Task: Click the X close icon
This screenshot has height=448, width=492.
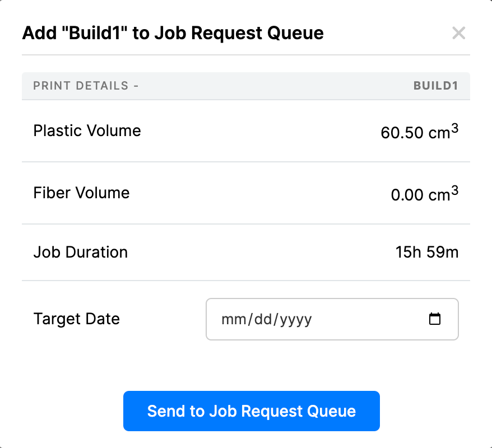Action: [x=458, y=33]
